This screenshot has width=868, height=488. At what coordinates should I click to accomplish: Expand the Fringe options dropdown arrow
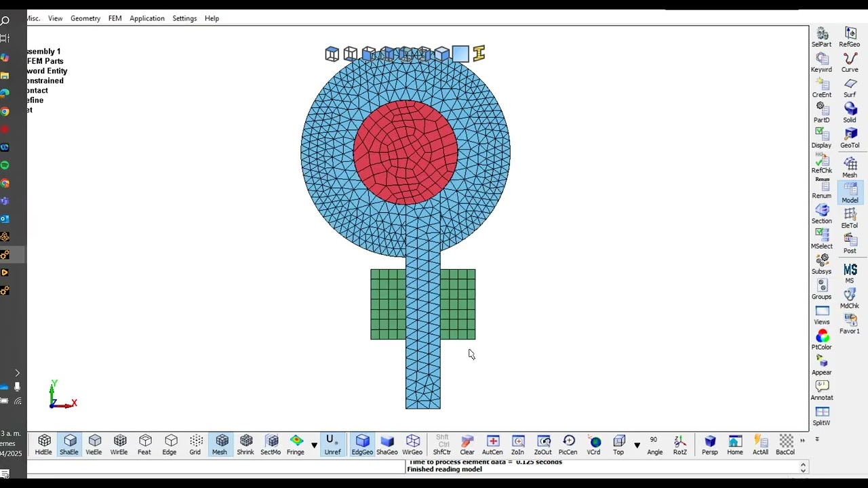coord(314,445)
